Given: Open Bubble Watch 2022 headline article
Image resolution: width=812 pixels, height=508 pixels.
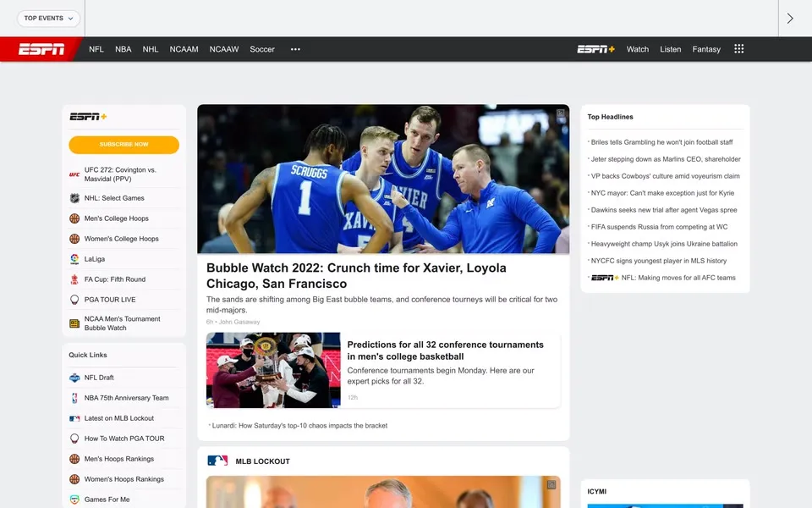Looking at the screenshot, I should 356,276.
